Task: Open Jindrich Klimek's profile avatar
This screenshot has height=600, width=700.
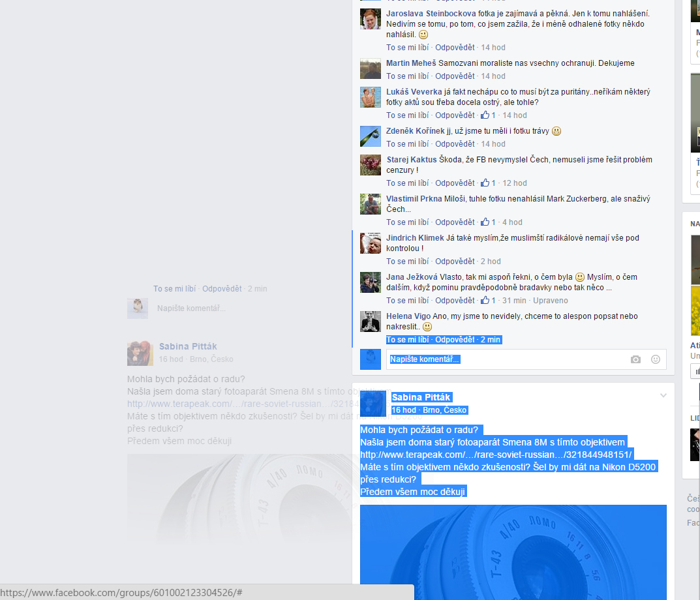Action: (x=371, y=243)
